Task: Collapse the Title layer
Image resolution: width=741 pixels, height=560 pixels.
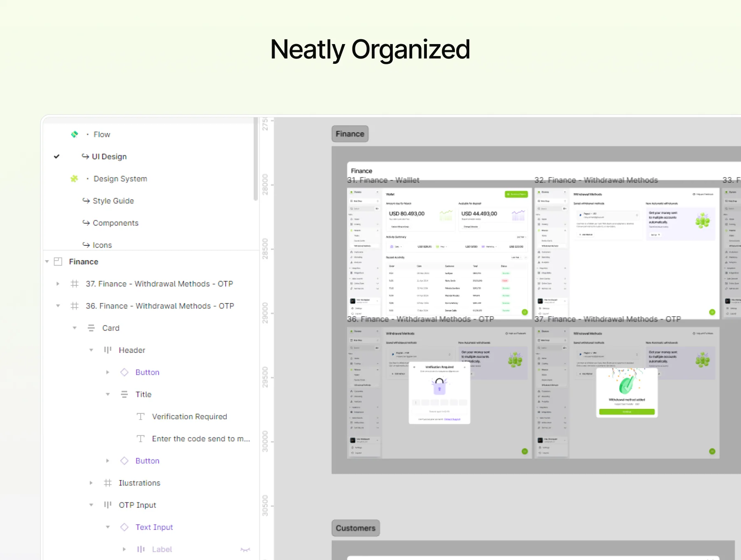Action: [x=107, y=394]
